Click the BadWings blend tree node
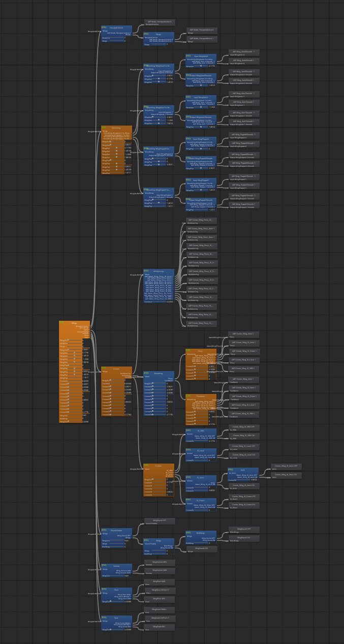 click(201, 533)
